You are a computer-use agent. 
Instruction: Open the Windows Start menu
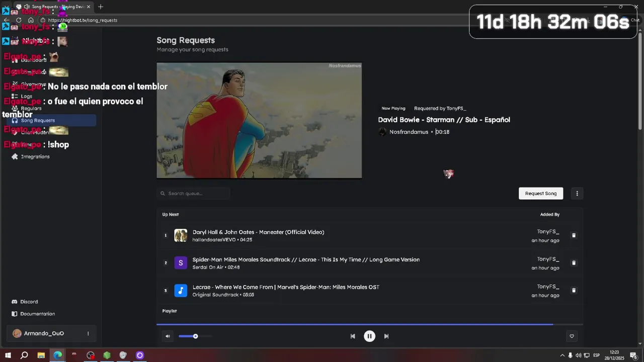pos(8,355)
